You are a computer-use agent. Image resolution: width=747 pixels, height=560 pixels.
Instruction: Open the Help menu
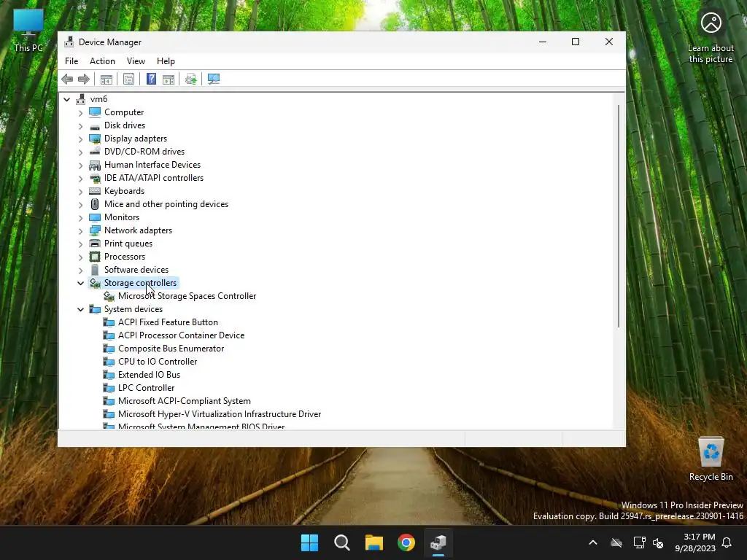click(x=166, y=61)
